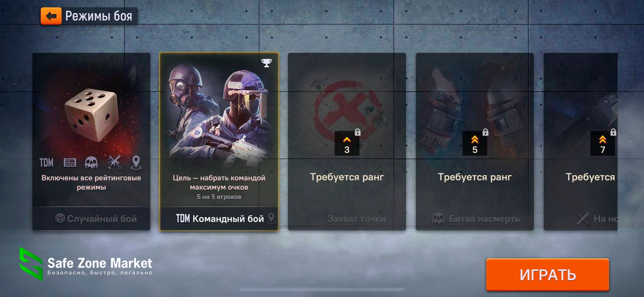Start the match with ИГРАТЬ button
This screenshot has height=297, width=644.
[x=547, y=275]
